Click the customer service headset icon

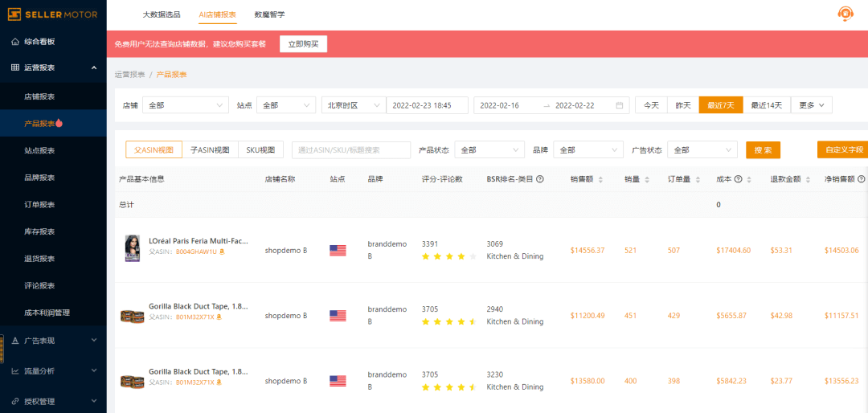click(x=845, y=14)
